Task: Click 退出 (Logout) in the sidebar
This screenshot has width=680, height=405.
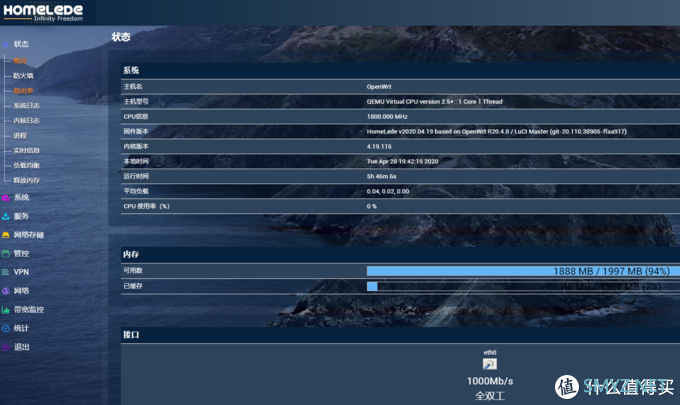Action: (x=21, y=347)
